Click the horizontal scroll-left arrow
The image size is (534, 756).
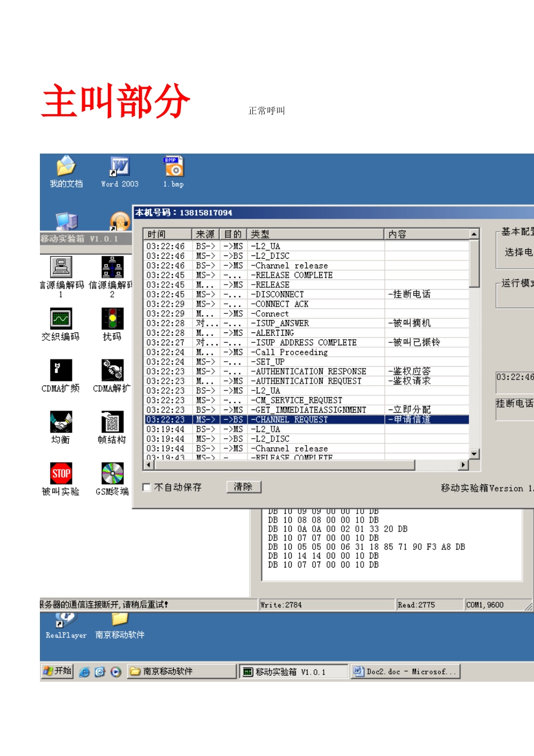[x=149, y=465]
